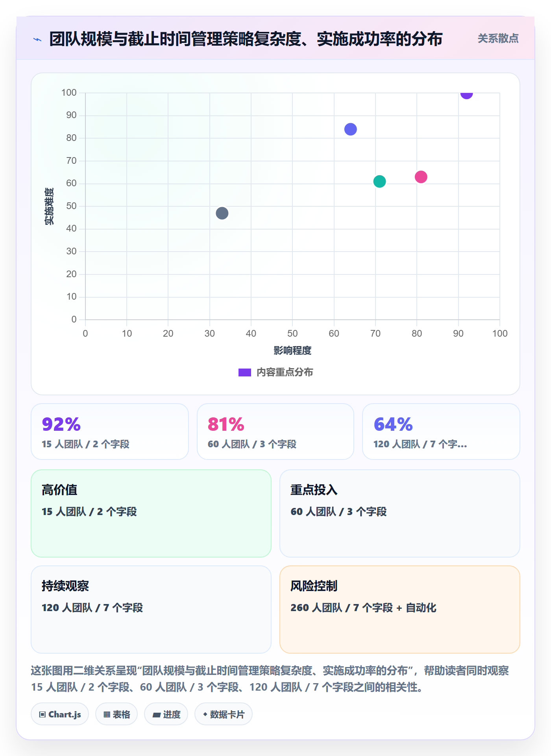Click the purple legend color swatch
Image resolution: width=551 pixels, height=756 pixels.
pos(245,372)
